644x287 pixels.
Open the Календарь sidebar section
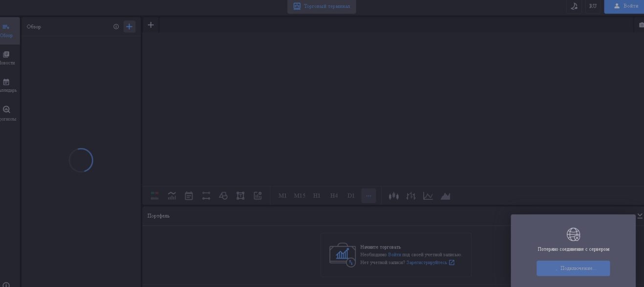click(x=7, y=85)
